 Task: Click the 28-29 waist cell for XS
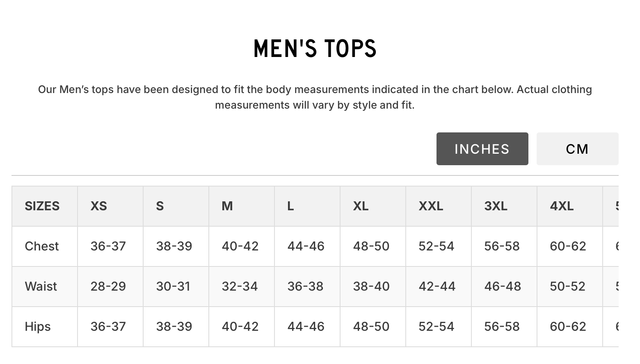click(108, 286)
